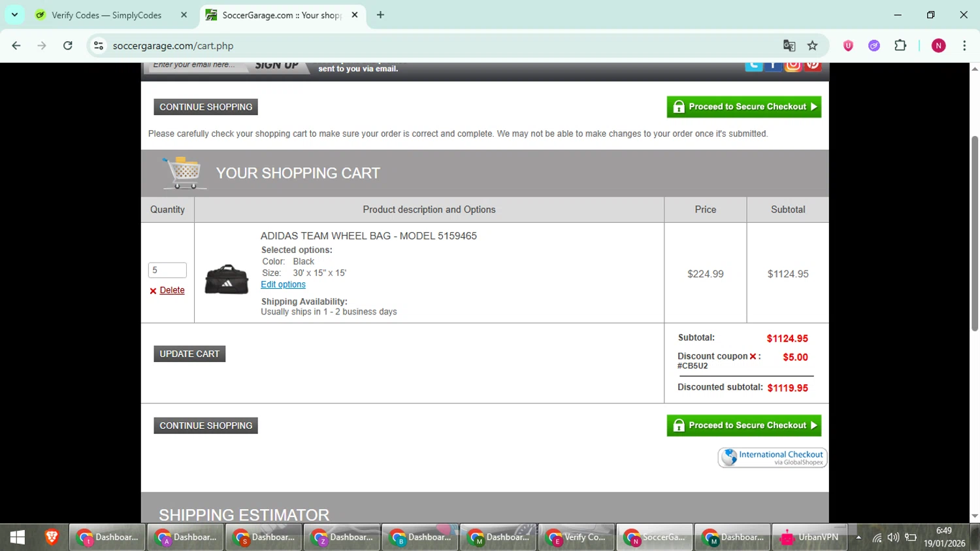Remove discount coupon #CB5U2 with red X
The width and height of the screenshot is (980, 551).
753,356
